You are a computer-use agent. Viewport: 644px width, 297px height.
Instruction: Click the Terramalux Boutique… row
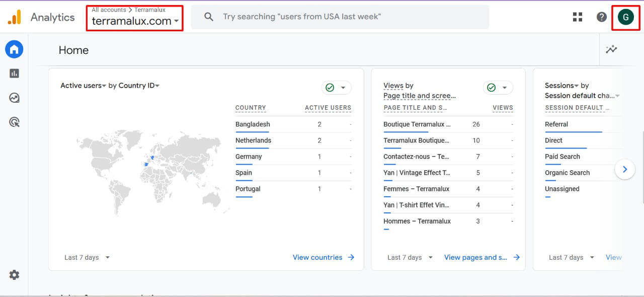coord(448,140)
